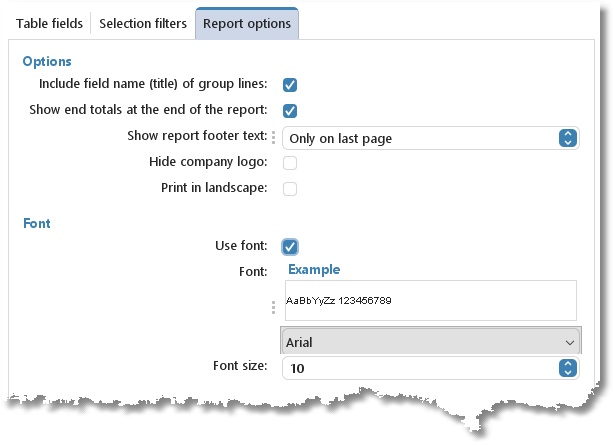Click the dotted grip beside the font example box

click(x=273, y=307)
